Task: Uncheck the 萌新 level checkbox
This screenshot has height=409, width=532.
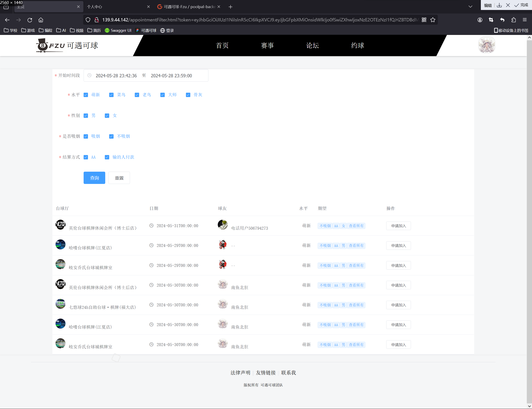Action: click(86, 95)
